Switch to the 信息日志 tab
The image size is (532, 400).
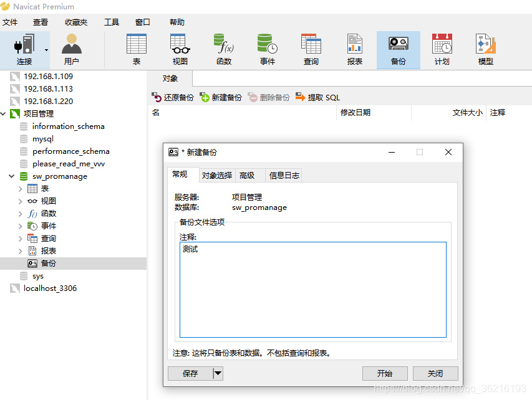click(284, 175)
